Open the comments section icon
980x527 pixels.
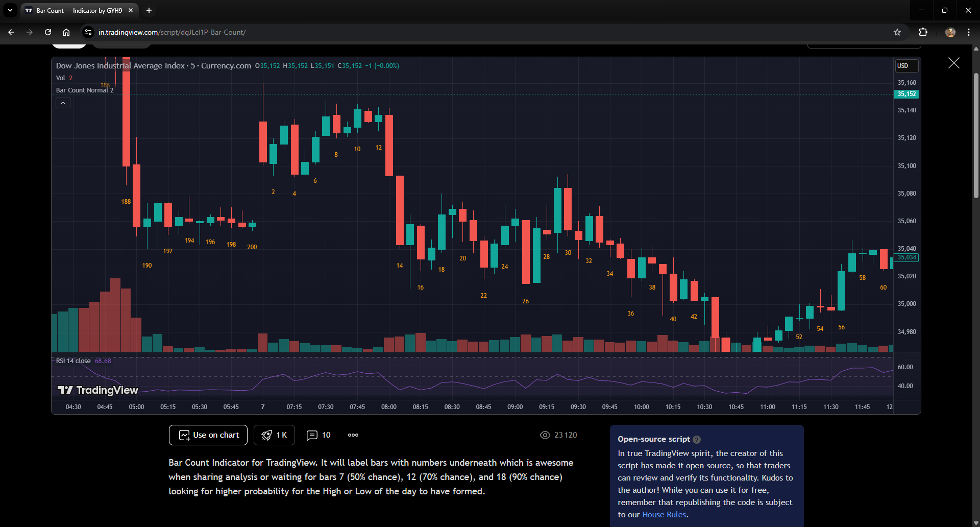point(312,435)
